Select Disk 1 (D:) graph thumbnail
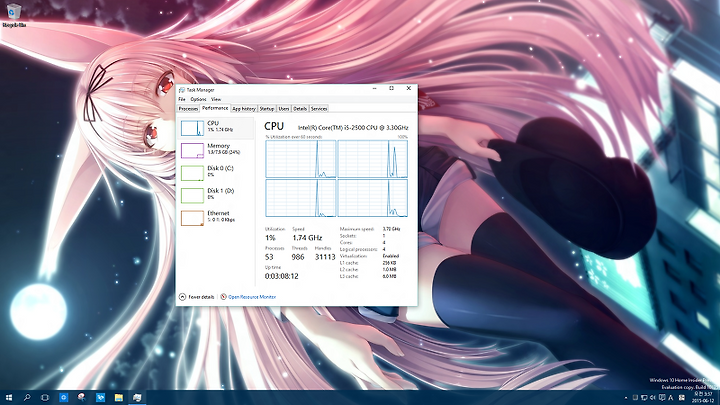This screenshot has height=405, width=720. (192, 196)
